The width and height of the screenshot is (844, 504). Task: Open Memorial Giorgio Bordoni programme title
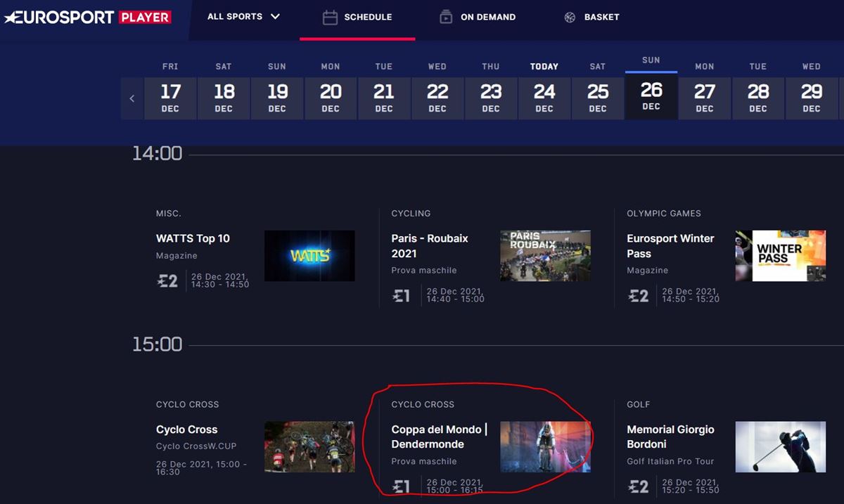(x=670, y=437)
